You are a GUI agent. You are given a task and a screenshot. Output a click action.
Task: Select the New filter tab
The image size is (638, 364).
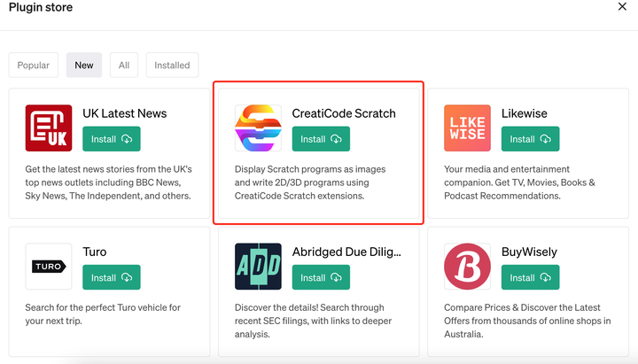point(84,65)
